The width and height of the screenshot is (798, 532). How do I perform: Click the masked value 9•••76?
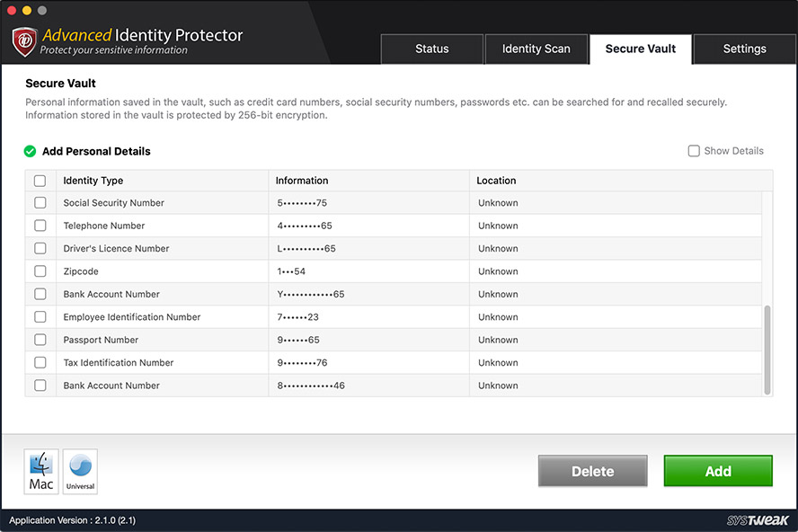tap(302, 362)
